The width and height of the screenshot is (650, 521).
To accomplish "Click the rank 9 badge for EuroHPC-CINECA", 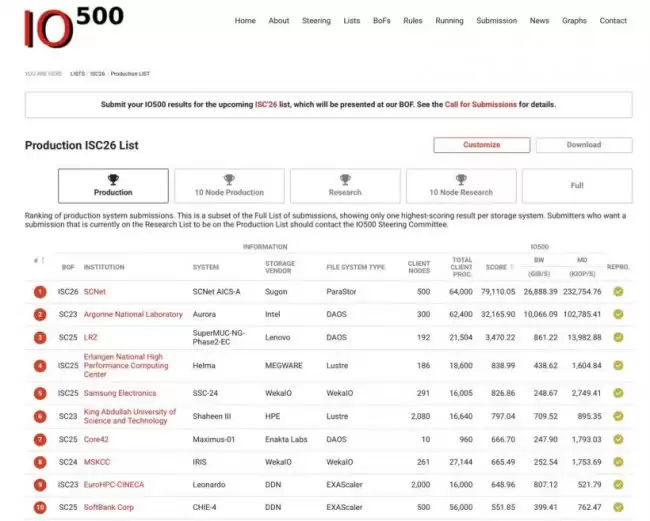I will 40,485.
